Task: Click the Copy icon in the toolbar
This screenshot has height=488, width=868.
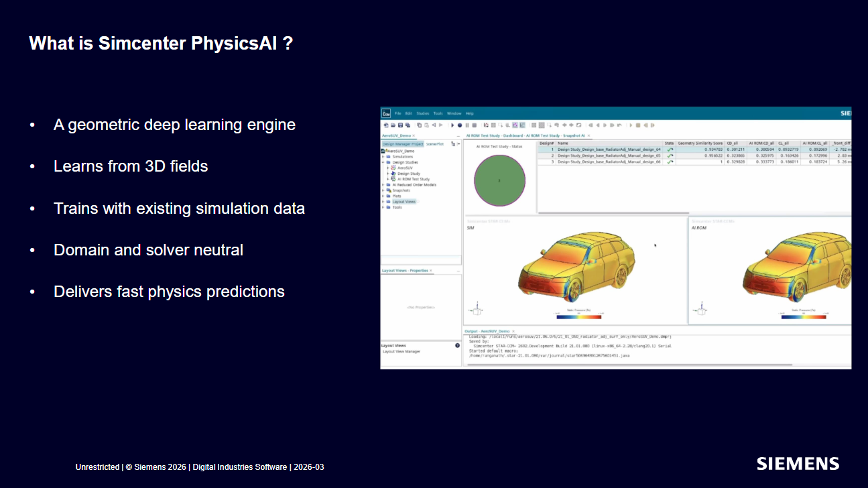Action: pos(419,125)
